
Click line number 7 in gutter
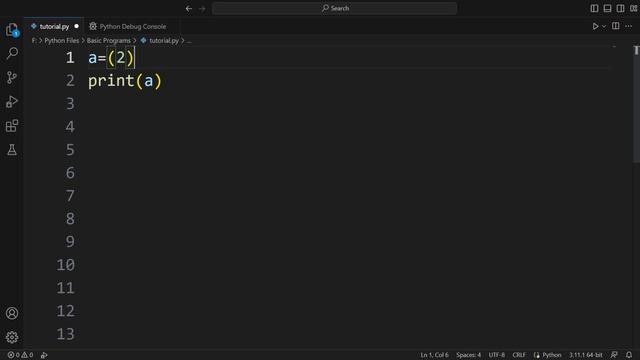(x=70, y=196)
